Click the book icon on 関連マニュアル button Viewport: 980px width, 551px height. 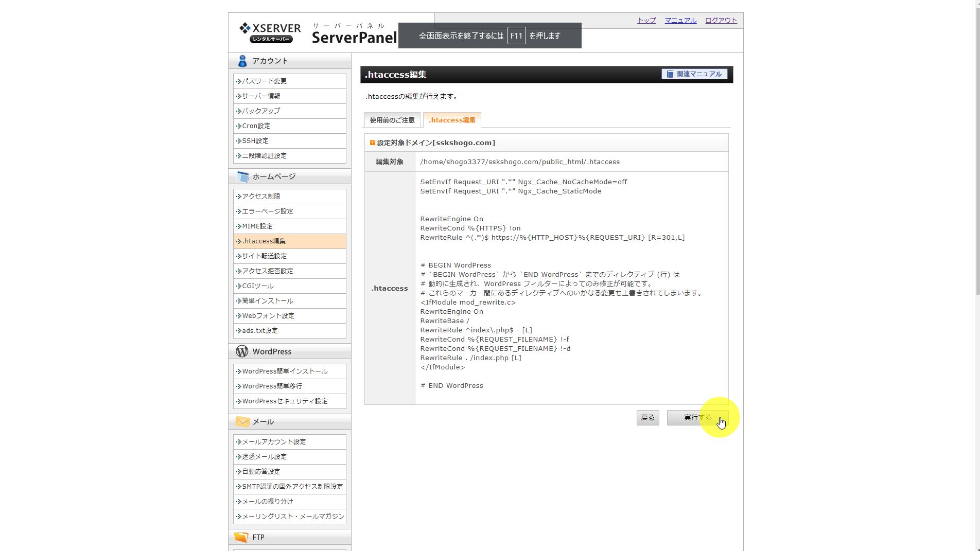coord(670,75)
